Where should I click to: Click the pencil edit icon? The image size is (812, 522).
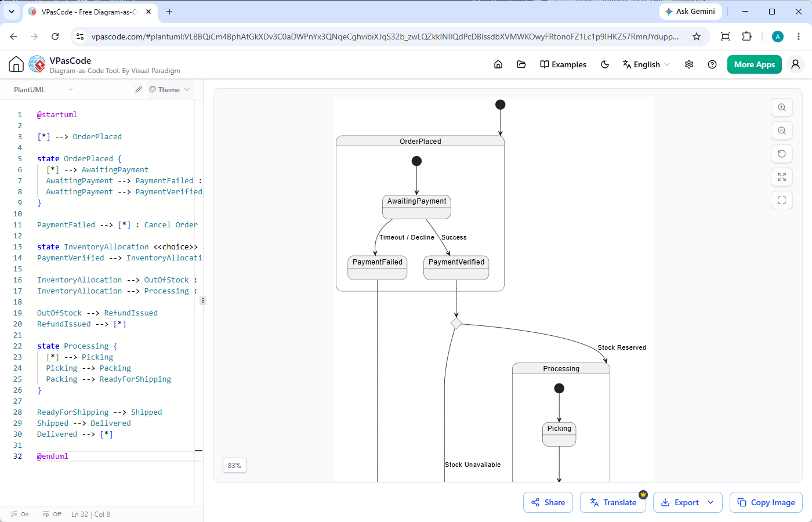139,89
